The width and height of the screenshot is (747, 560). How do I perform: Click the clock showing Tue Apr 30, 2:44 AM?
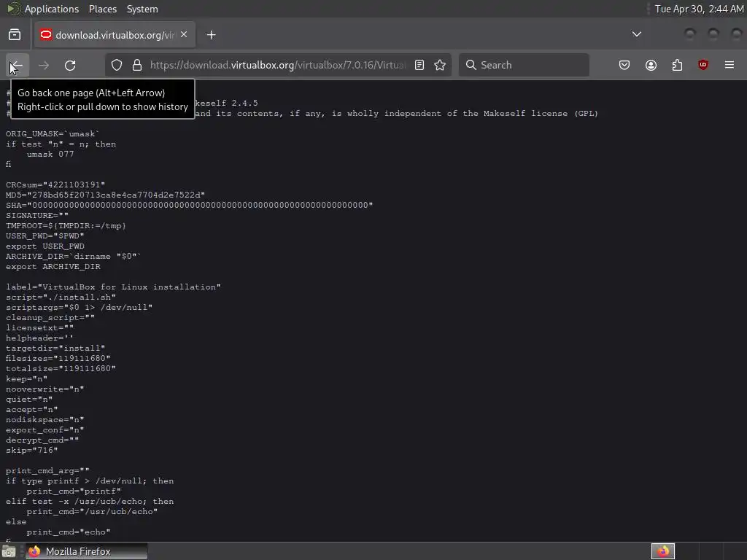tap(699, 9)
